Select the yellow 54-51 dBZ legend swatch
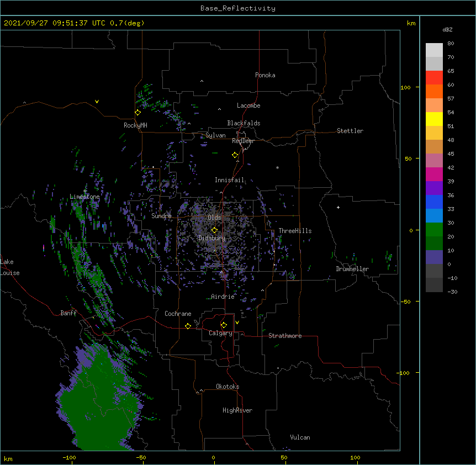The height and width of the screenshot is (465, 476). (434, 119)
